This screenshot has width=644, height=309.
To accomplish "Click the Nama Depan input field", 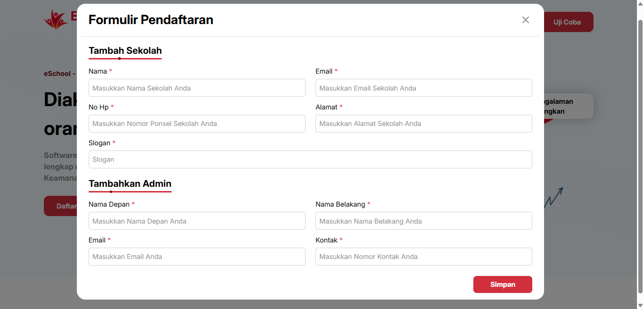I will pyautogui.click(x=197, y=221).
